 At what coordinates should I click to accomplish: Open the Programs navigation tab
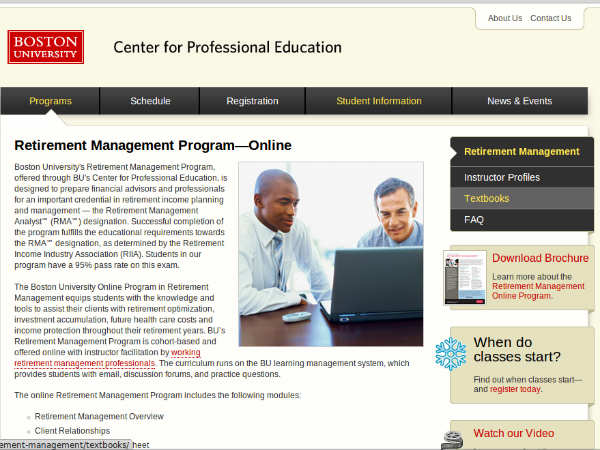pyautogui.click(x=50, y=101)
